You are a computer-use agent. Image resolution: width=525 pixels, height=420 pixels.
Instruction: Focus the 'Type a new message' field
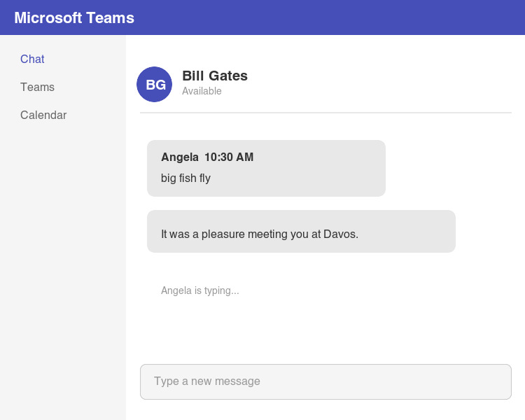coord(325,381)
